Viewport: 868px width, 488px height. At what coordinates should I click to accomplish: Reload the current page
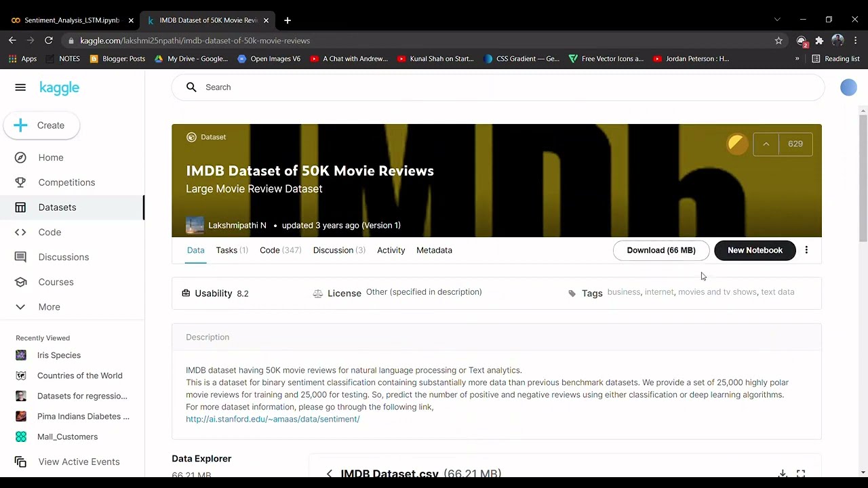click(49, 41)
